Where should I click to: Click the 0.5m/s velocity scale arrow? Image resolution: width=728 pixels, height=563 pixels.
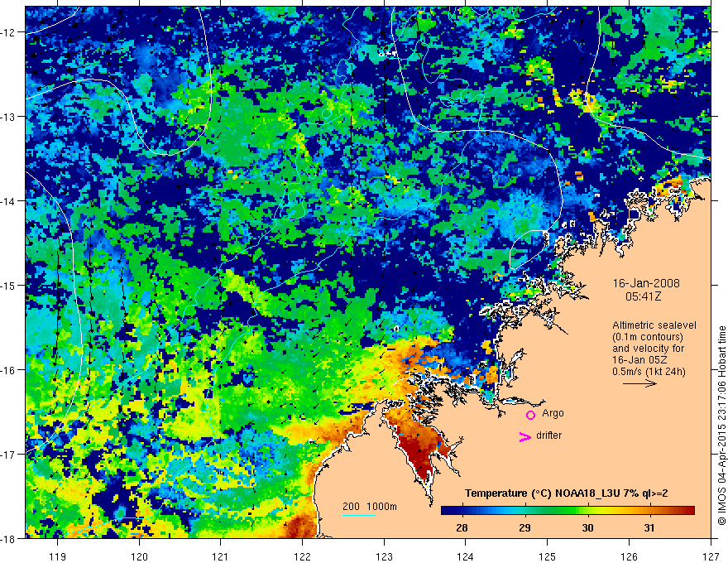pyautogui.click(x=639, y=383)
